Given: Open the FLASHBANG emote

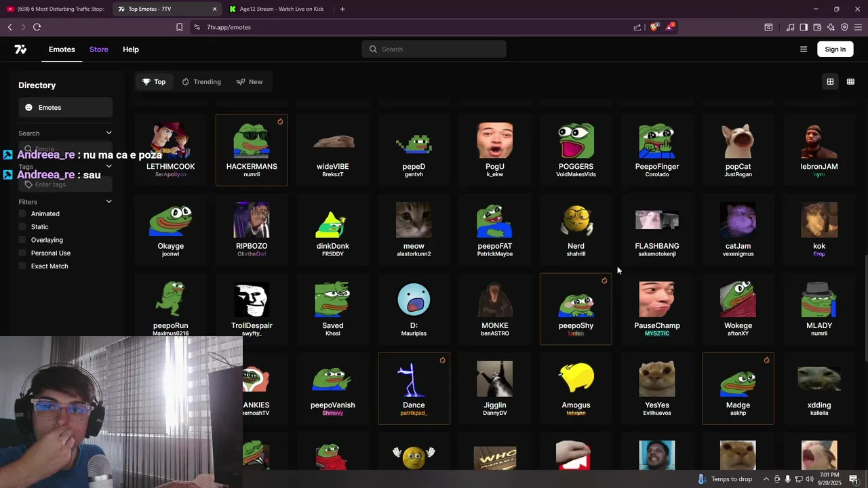Looking at the screenshot, I should (x=657, y=230).
